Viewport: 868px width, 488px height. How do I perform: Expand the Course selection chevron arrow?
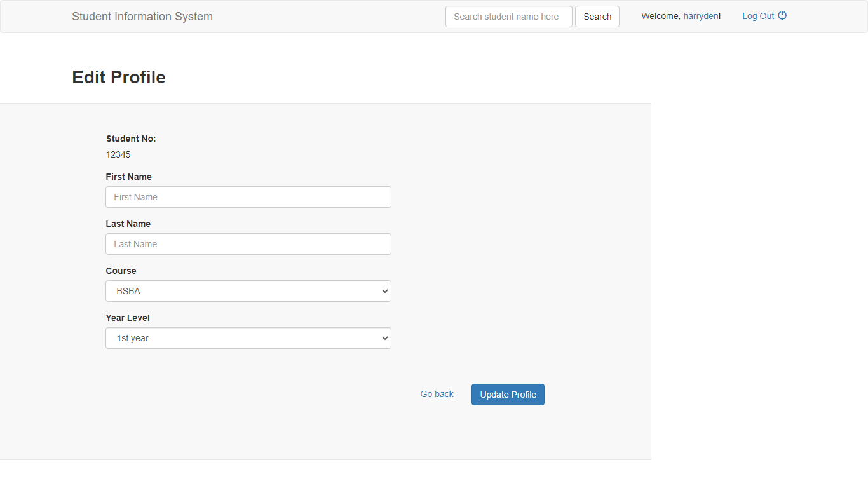(384, 290)
